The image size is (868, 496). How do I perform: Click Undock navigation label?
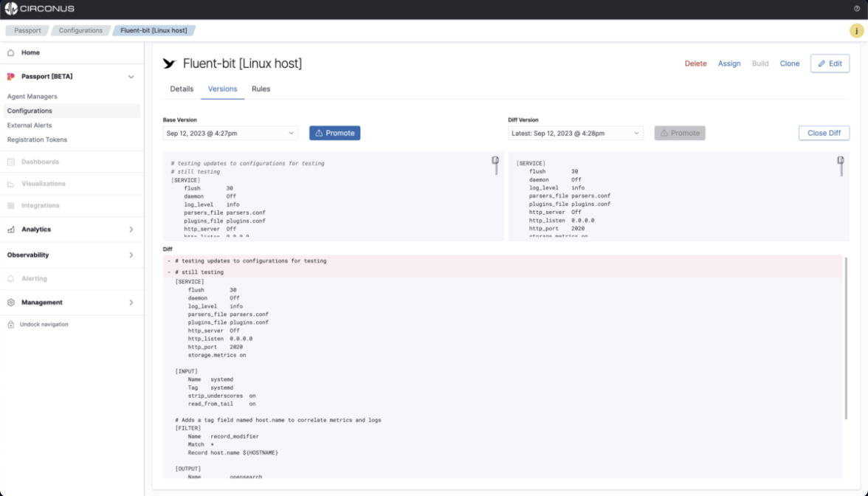coord(44,325)
